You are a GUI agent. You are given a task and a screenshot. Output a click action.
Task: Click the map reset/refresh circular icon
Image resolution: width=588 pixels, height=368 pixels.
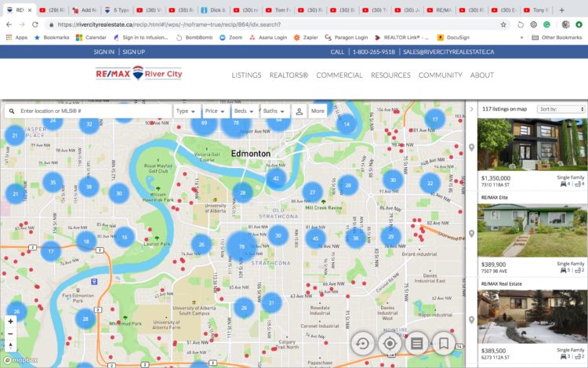[x=363, y=343]
